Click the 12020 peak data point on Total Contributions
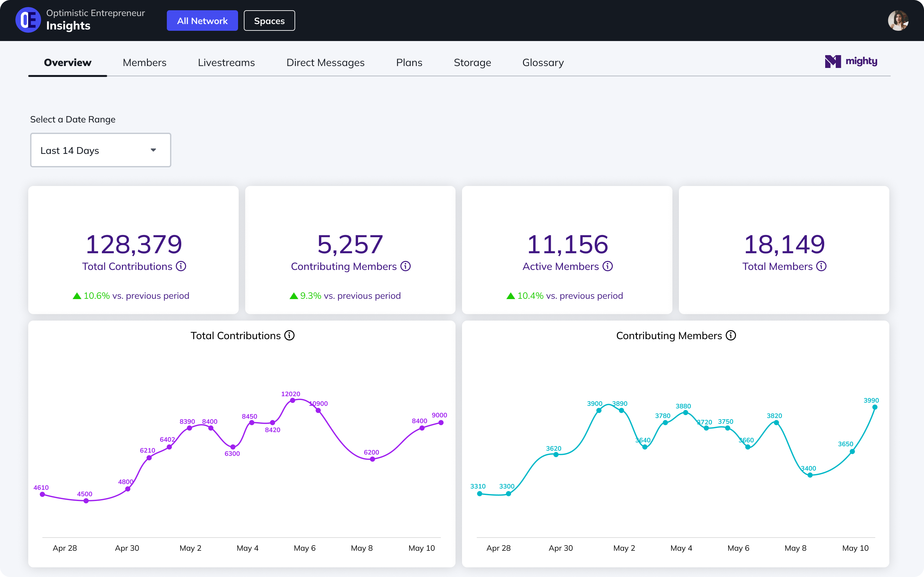924x577 pixels. 292,400
